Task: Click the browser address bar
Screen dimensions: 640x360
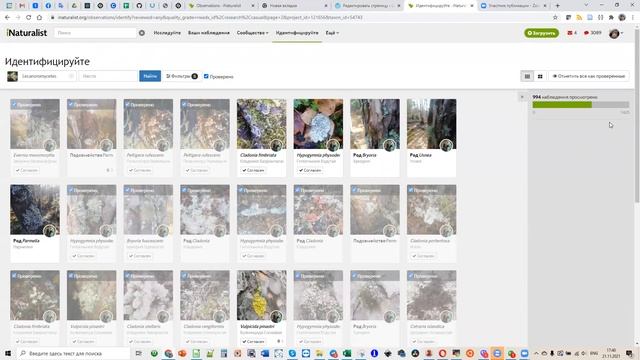Action: click(x=302, y=18)
